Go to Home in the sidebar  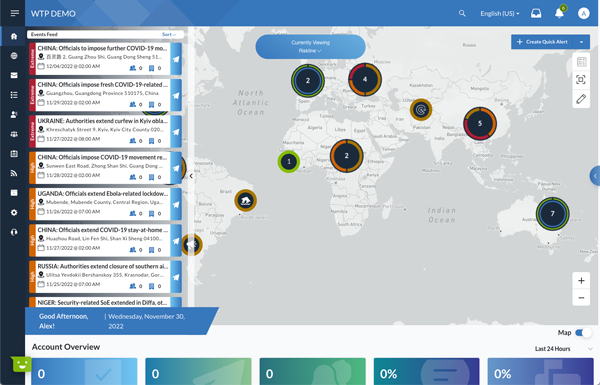(x=14, y=36)
